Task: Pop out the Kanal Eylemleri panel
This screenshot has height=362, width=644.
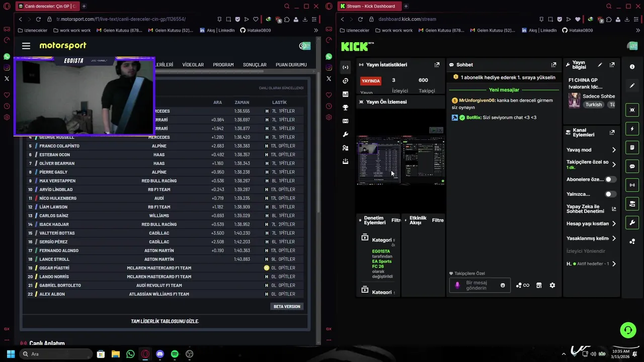Action: pyautogui.click(x=612, y=132)
